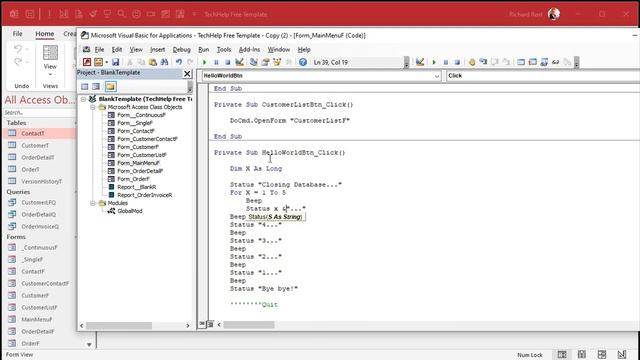This screenshot has height=360, width=640.
Task: Open the Edit menu in VBA editor
Action: click(117, 49)
